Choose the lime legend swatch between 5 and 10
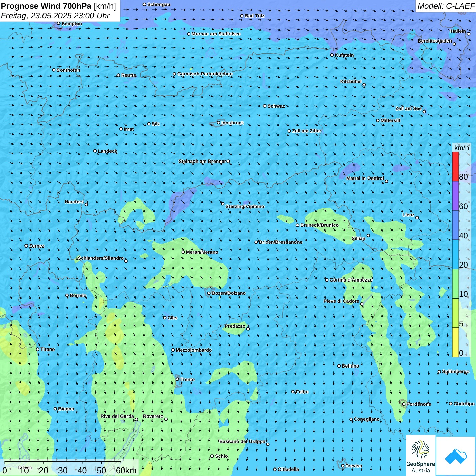 click(x=455, y=313)
